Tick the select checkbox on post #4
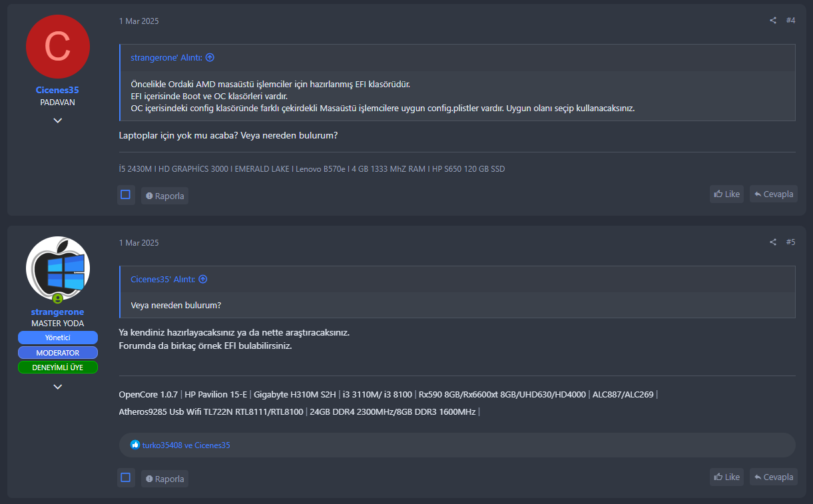The image size is (813, 504). tap(125, 194)
